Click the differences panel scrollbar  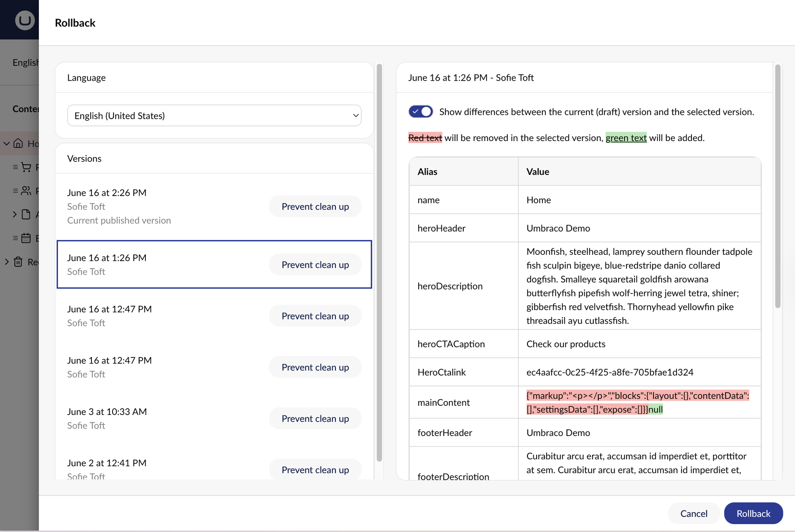click(778, 186)
